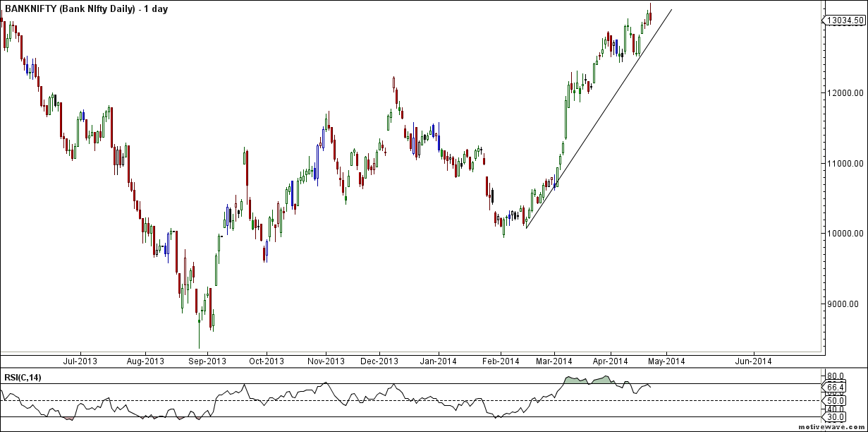The image size is (868, 432).
Task: Click the Jun-2014 date axis label
Action: [x=752, y=361]
